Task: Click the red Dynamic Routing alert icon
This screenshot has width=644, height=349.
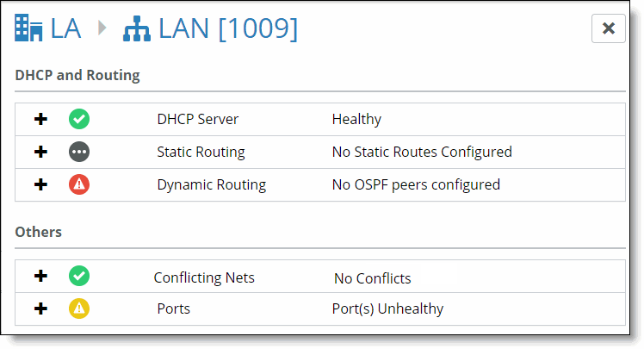Action: [x=79, y=184]
